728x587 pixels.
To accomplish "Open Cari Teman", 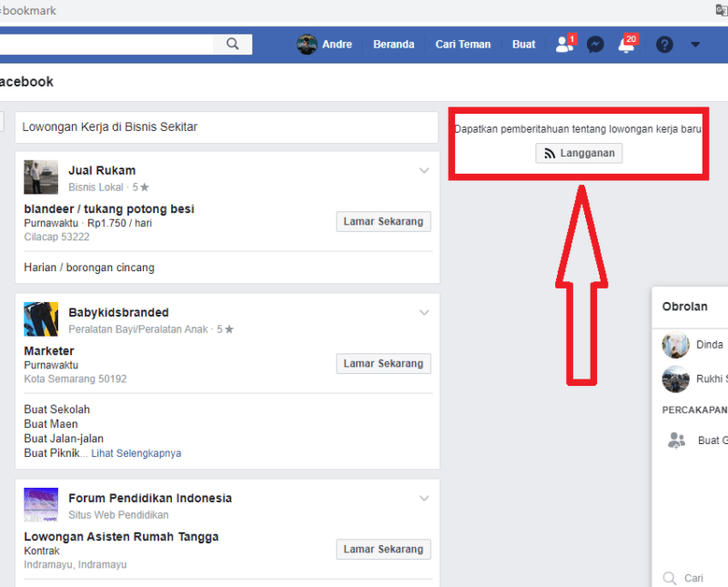I will point(463,44).
